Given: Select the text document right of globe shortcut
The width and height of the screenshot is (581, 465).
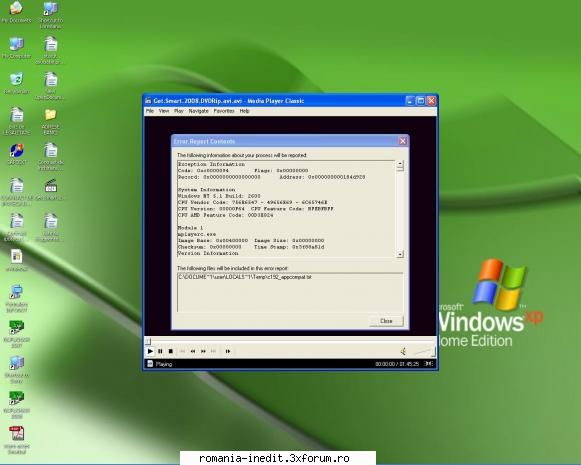Looking at the screenshot, I should point(50,157).
